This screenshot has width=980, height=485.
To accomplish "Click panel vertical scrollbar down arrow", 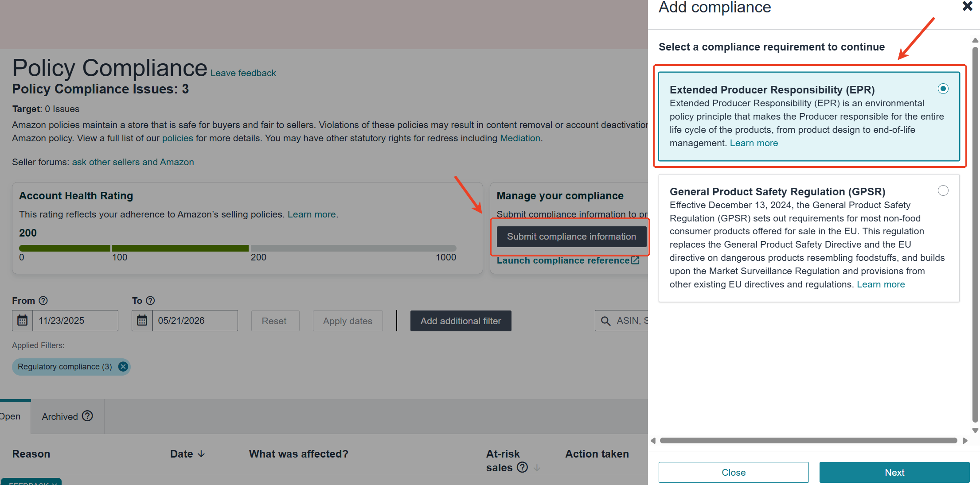I will 975,431.
